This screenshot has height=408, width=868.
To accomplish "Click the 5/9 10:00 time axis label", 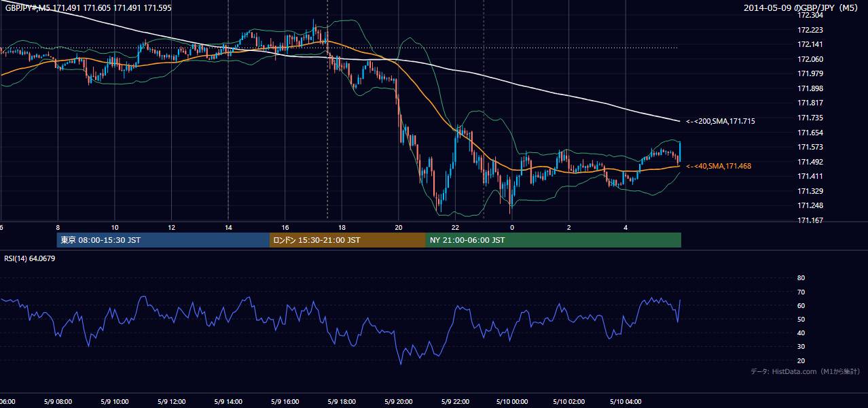I will [x=115, y=401].
